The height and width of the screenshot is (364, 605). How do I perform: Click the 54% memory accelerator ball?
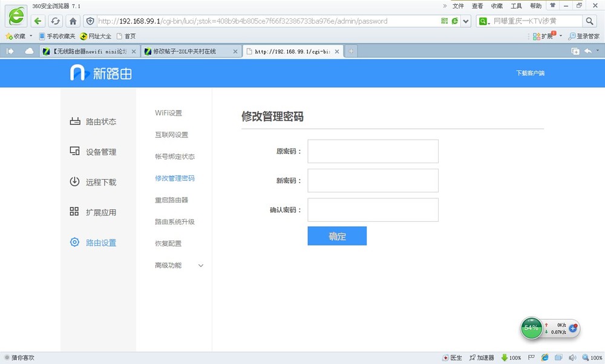(531, 328)
